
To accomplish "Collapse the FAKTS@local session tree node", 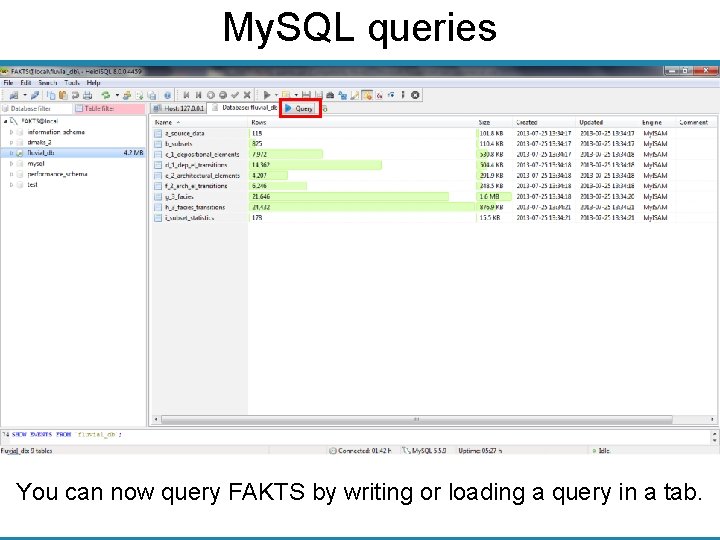I will pos(6,121).
